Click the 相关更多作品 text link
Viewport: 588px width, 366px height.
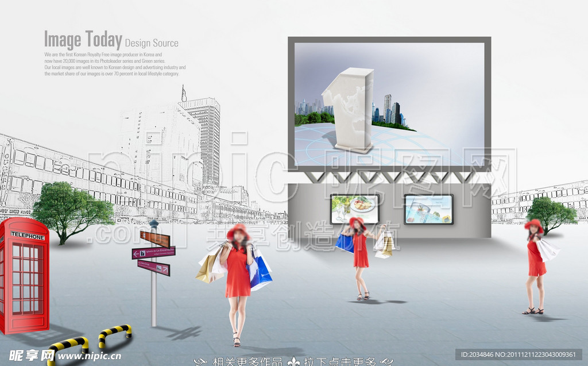247,361
